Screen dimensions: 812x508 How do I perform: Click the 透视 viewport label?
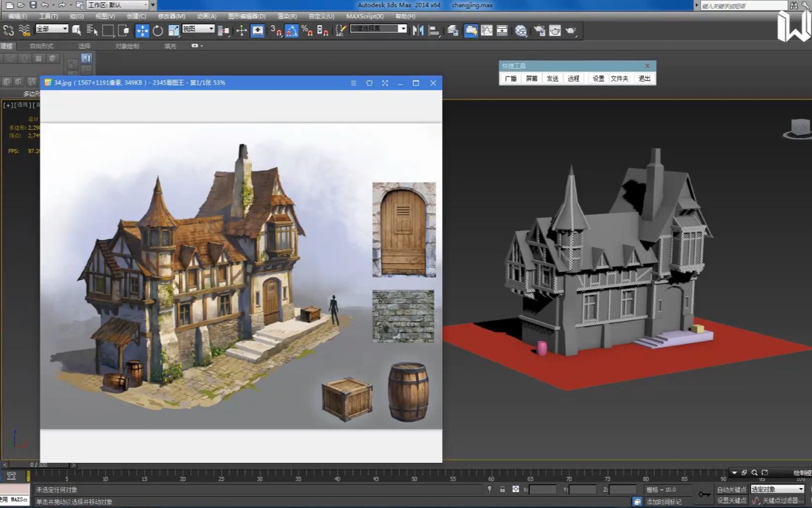(22, 106)
